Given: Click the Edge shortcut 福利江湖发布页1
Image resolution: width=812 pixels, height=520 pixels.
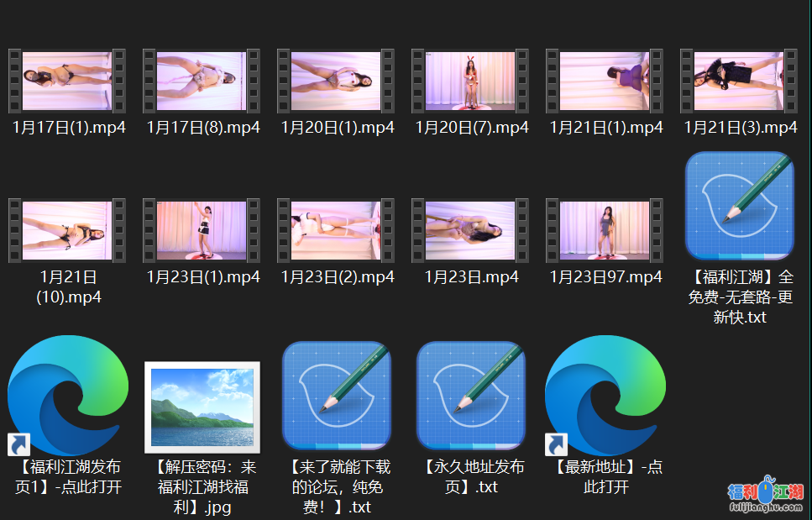Looking at the screenshot, I should [67, 395].
